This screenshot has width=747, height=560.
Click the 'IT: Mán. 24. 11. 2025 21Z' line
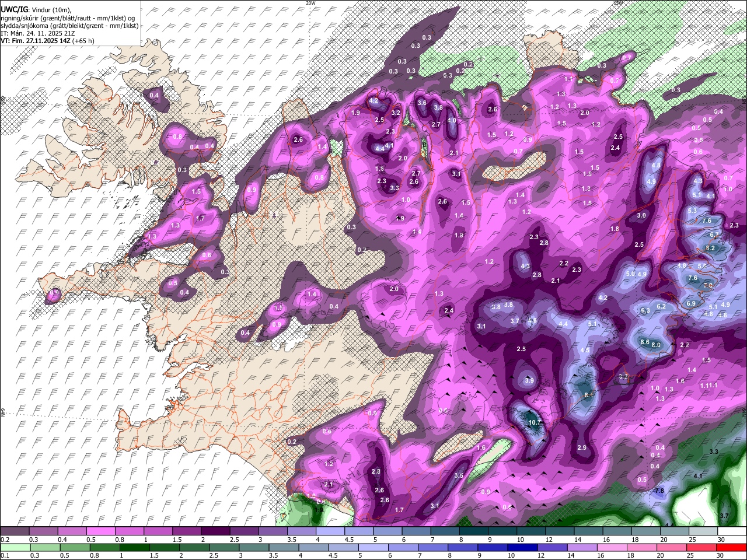(x=37, y=33)
